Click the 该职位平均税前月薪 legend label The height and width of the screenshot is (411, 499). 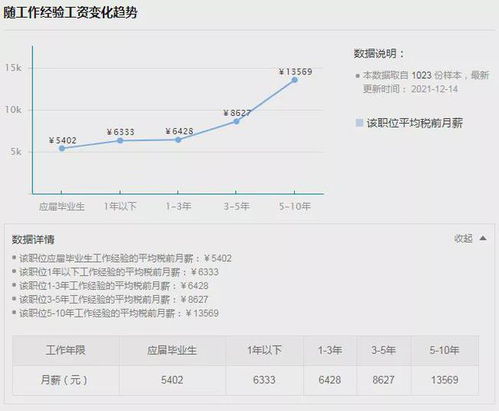(x=415, y=123)
